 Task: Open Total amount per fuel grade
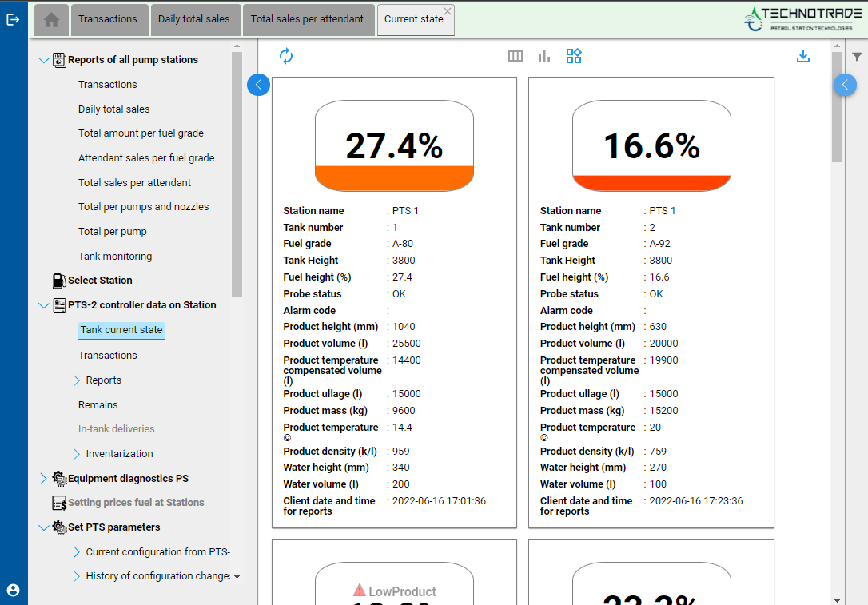pyautogui.click(x=141, y=133)
